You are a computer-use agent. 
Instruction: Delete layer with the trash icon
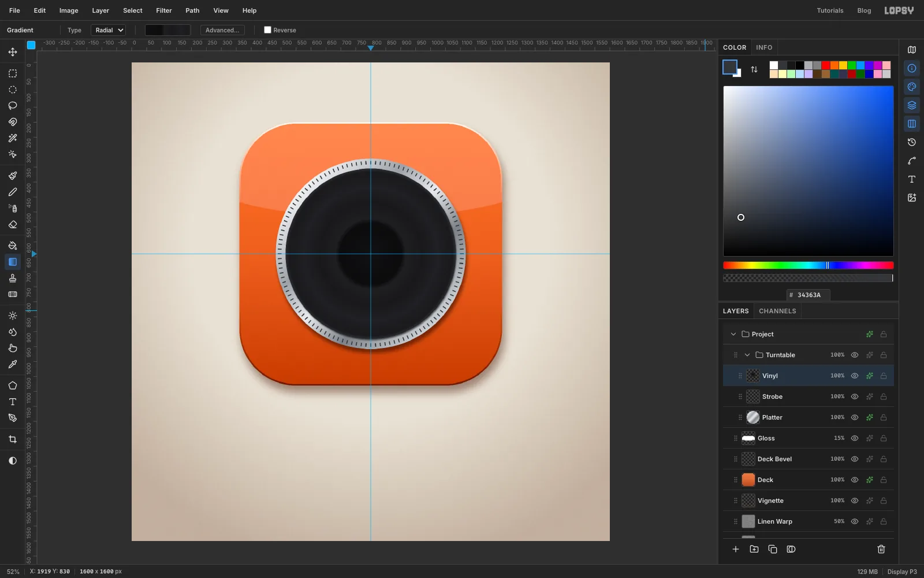[x=881, y=549]
